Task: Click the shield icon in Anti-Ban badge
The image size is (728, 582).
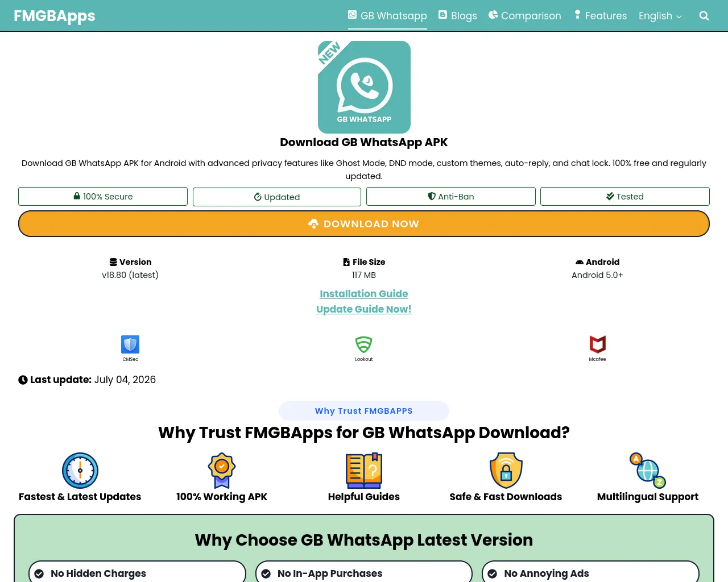Action: click(x=432, y=196)
